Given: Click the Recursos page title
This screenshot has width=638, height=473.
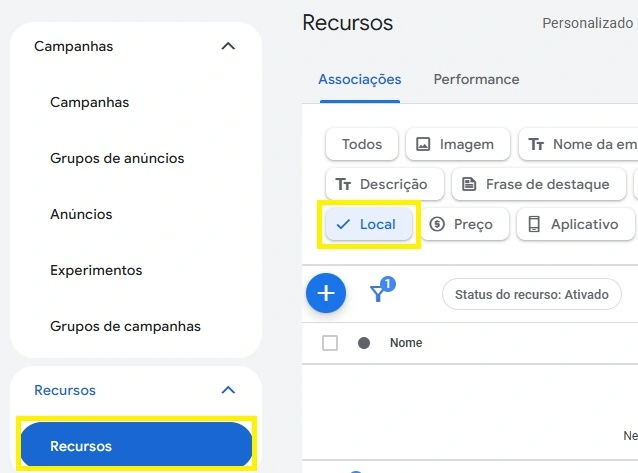Looking at the screenshot, I should coord(348,23).
